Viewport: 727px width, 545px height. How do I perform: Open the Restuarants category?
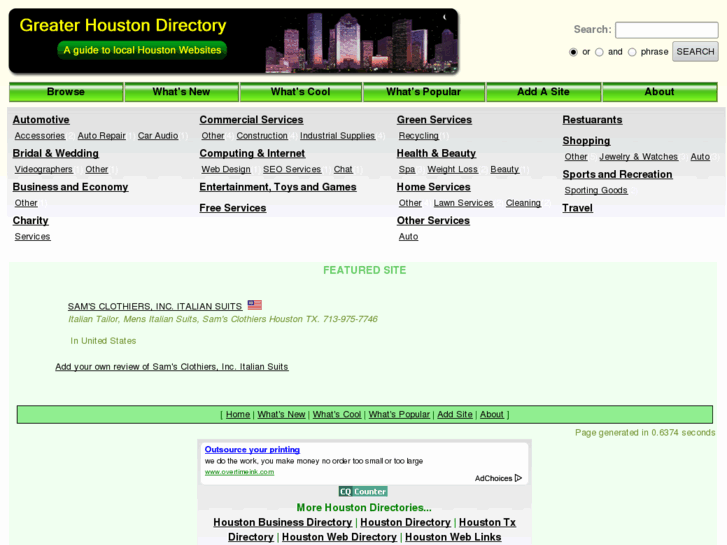[592, 120]
